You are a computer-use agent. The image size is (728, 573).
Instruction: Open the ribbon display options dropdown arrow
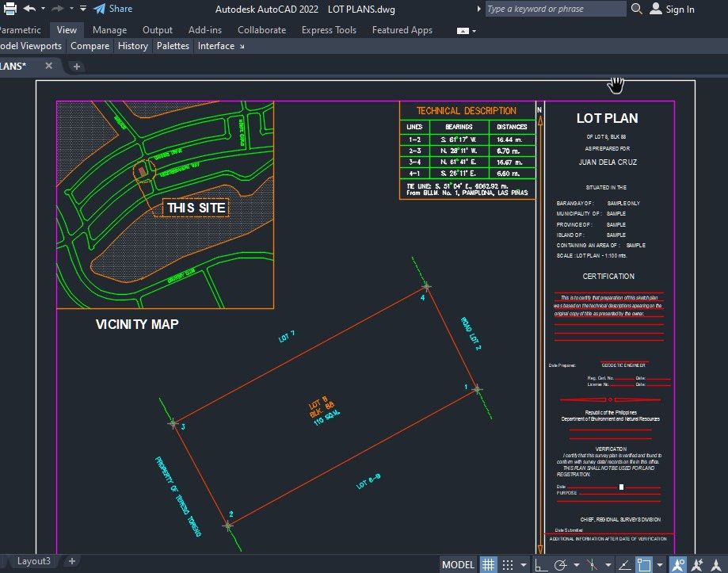(x=474, y=31)
